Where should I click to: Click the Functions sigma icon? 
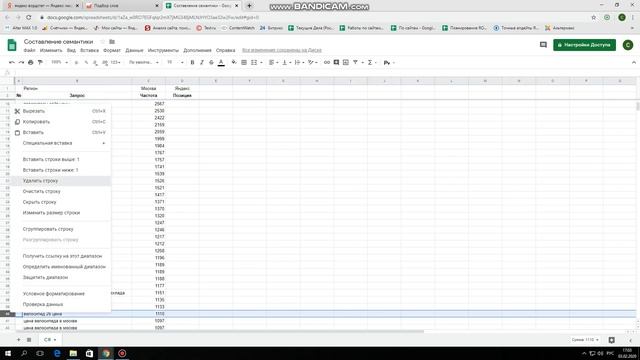coord(370,62)
